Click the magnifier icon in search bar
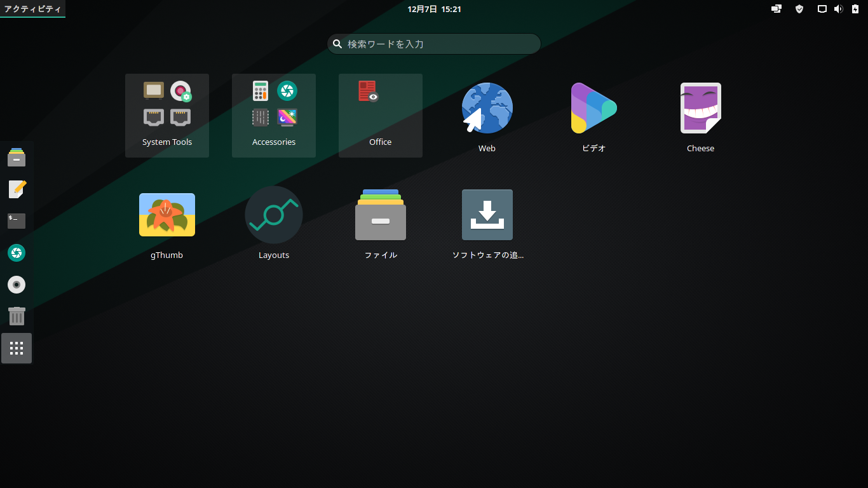Viewport: 868px width, 488px height. point(338,44)
